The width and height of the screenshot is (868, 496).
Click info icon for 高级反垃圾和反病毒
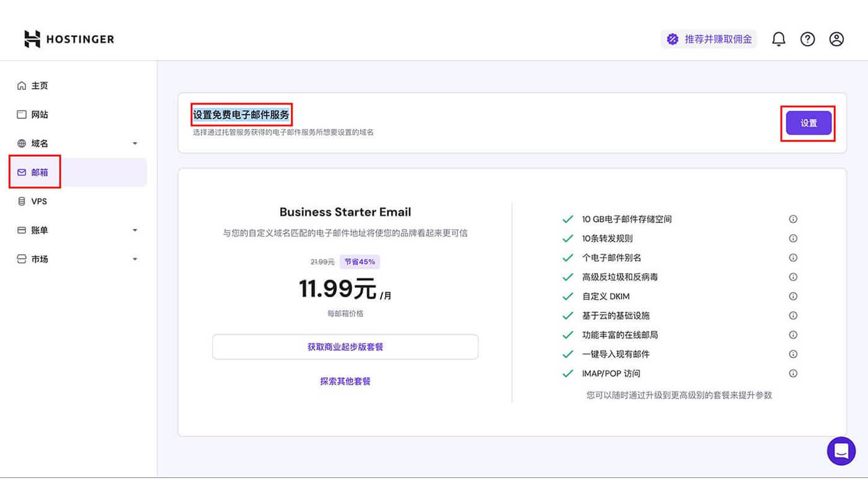pyautogui.click(x=793, y=277)
